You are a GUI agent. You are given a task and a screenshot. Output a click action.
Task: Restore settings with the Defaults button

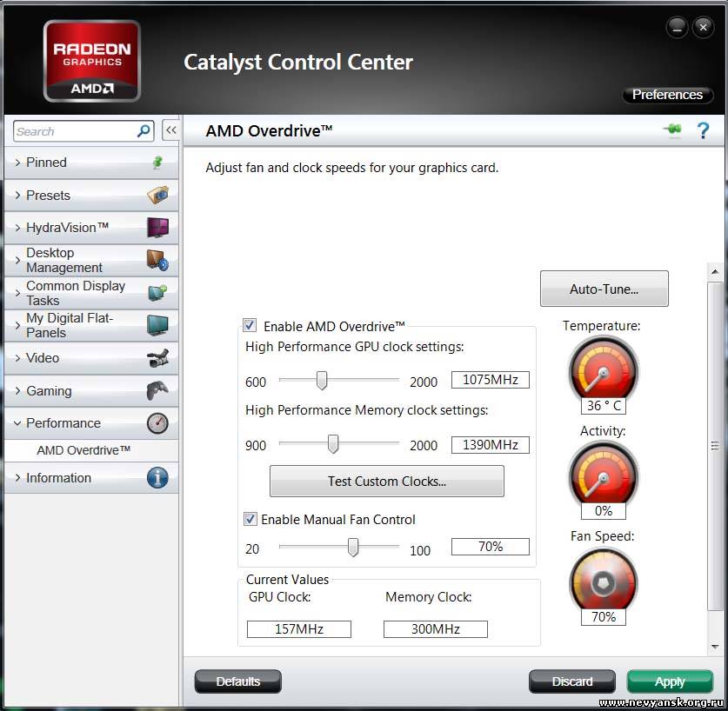pos(237,681)
